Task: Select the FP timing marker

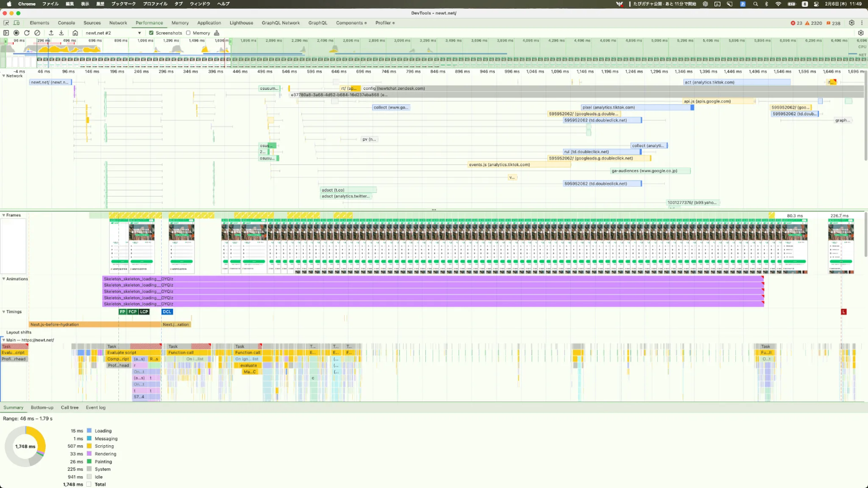Action: click(x=122, y=312)
